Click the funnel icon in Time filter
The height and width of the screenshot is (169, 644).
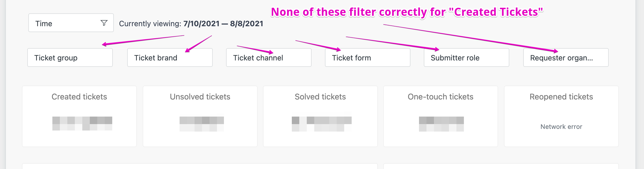tap(104, 23)
